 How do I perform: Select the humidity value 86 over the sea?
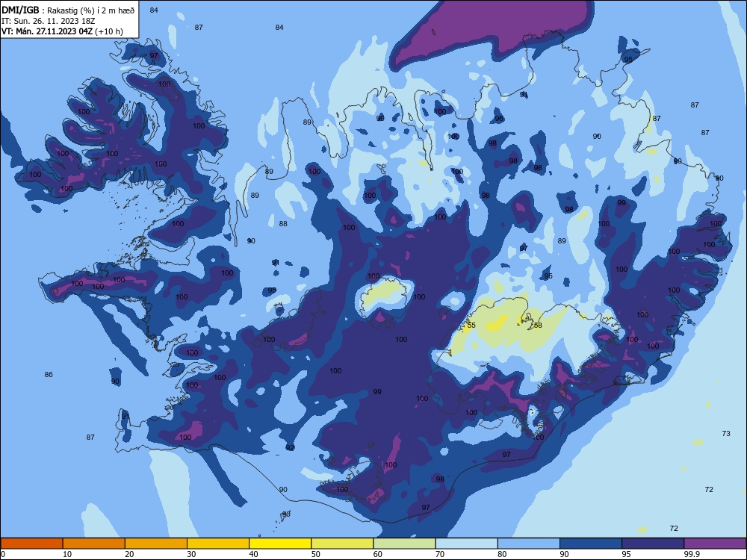(x=49, y=374)
